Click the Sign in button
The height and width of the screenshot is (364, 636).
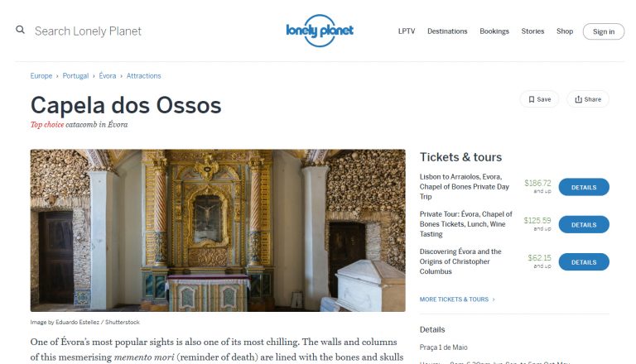(x=604, y=31)
